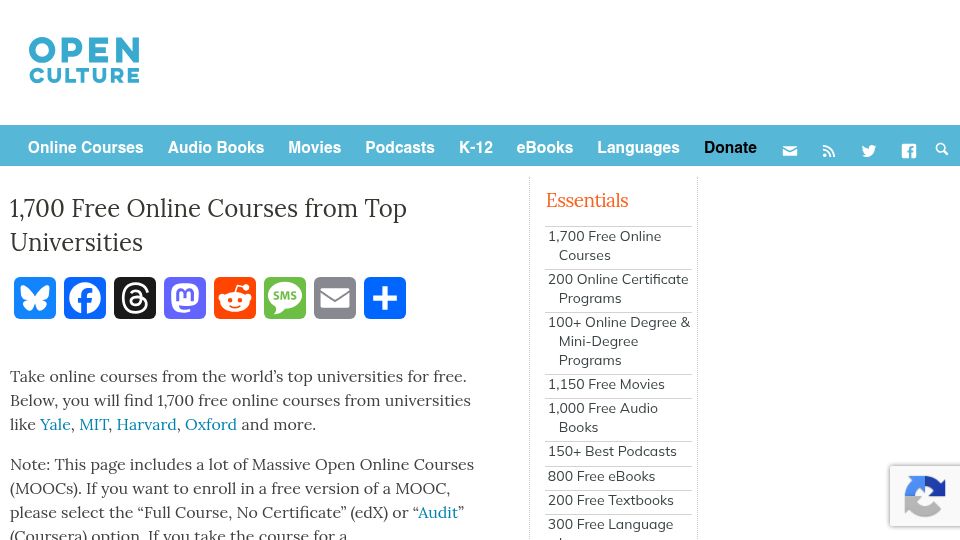Click the reCAPTCHA badge
Screen dimensions: 960x540
(x=925, y=496)
